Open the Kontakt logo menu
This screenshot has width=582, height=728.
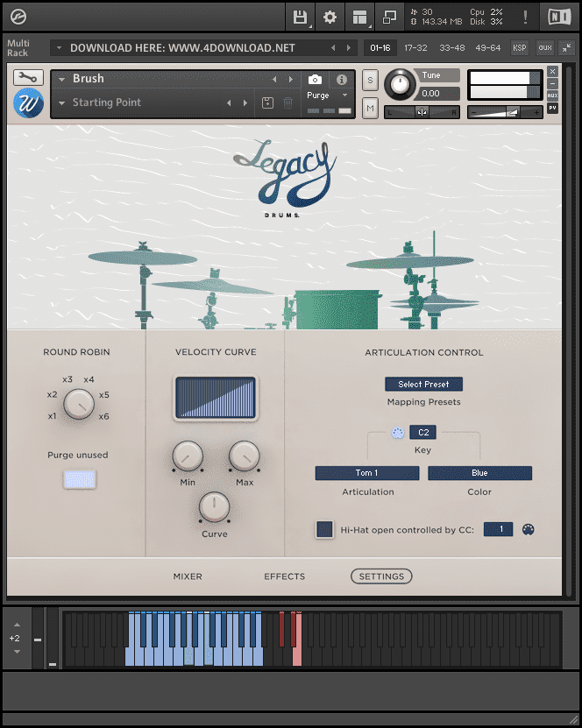click(x=18, y=17)
